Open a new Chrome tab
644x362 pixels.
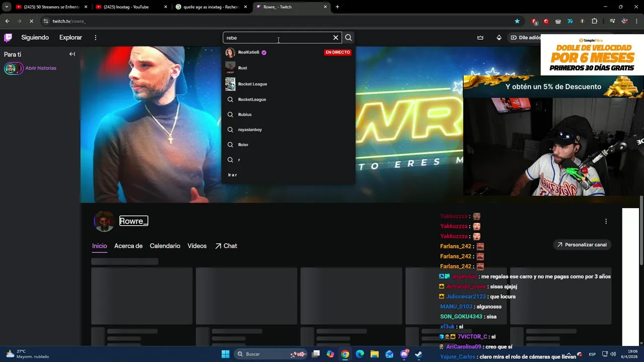pos(337,7)
